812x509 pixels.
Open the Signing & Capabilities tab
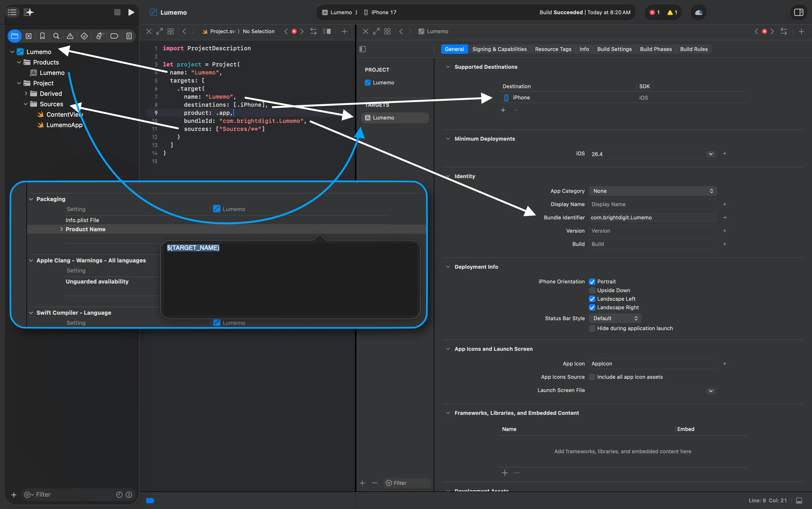click(x=499, y=49)
